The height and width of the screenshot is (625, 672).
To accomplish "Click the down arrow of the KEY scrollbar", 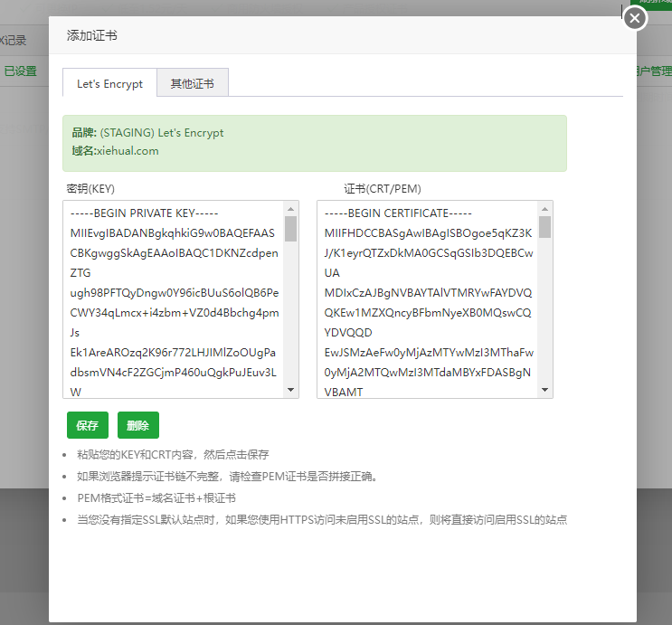I will pyautogui.click(x=291, y=391).
